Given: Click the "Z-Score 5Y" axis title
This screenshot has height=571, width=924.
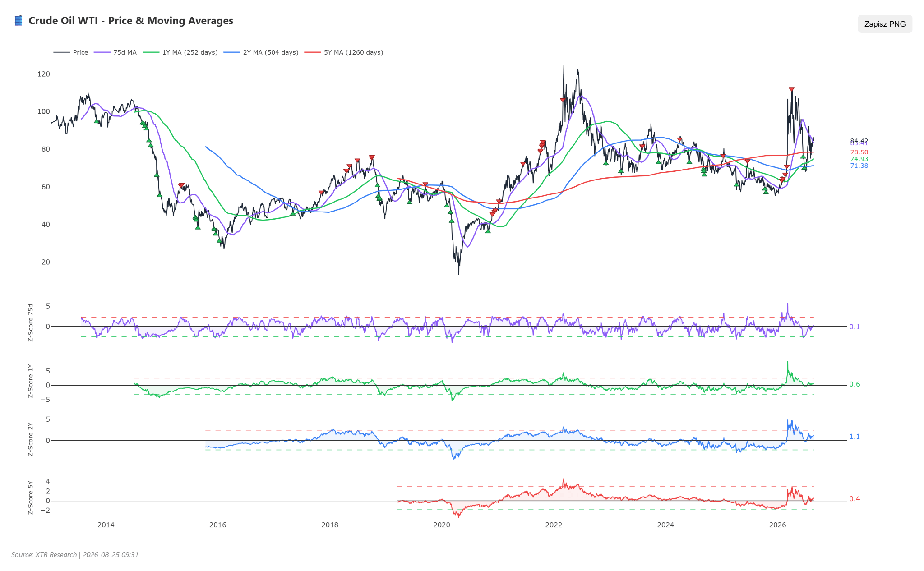Looking at the screenshot, I should (x=31, y=497).
